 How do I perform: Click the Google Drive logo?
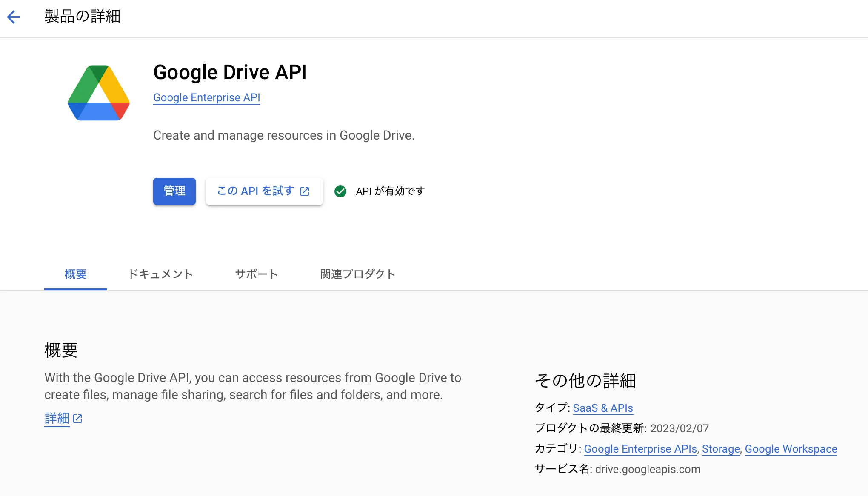click(99, 93)
